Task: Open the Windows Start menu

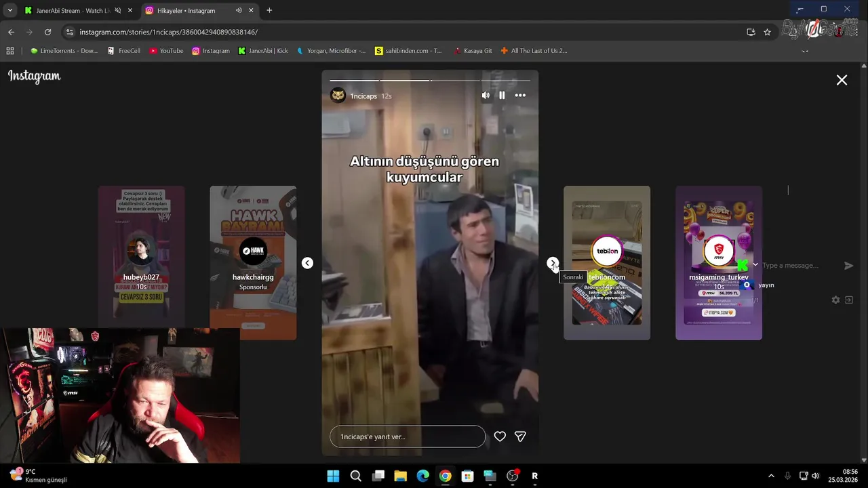Action: coord(333,476)
